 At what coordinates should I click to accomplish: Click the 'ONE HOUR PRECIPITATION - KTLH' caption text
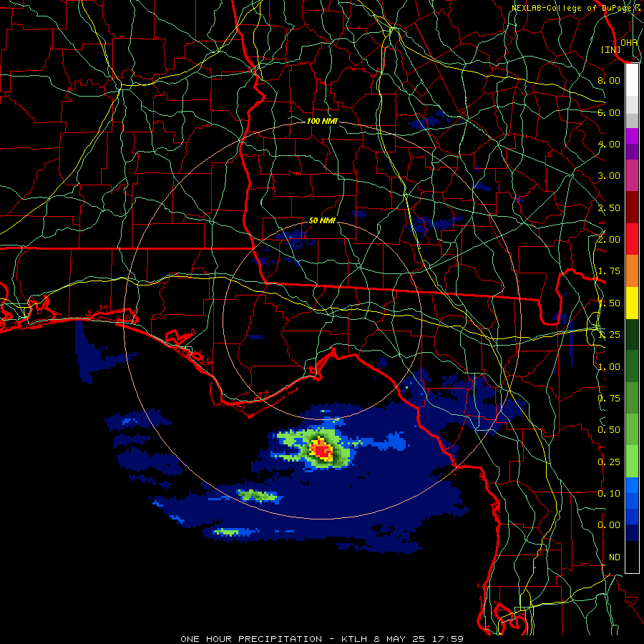tap(276, 639)
